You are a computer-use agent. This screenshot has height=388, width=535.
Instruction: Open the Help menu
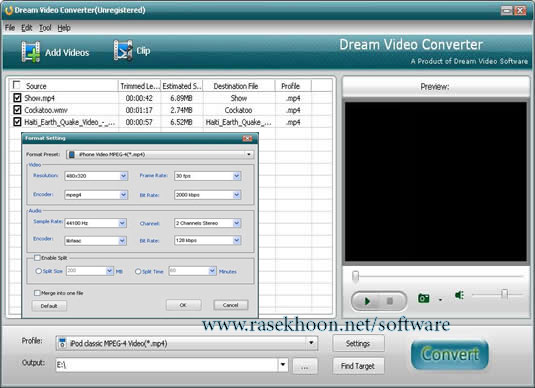pyautogui.click(x=64, y=28)
